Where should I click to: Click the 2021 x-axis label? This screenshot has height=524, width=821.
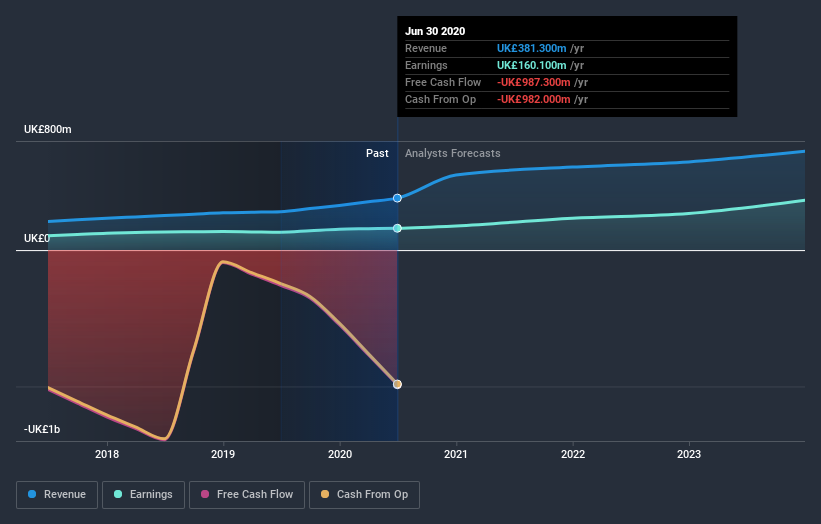456,454
